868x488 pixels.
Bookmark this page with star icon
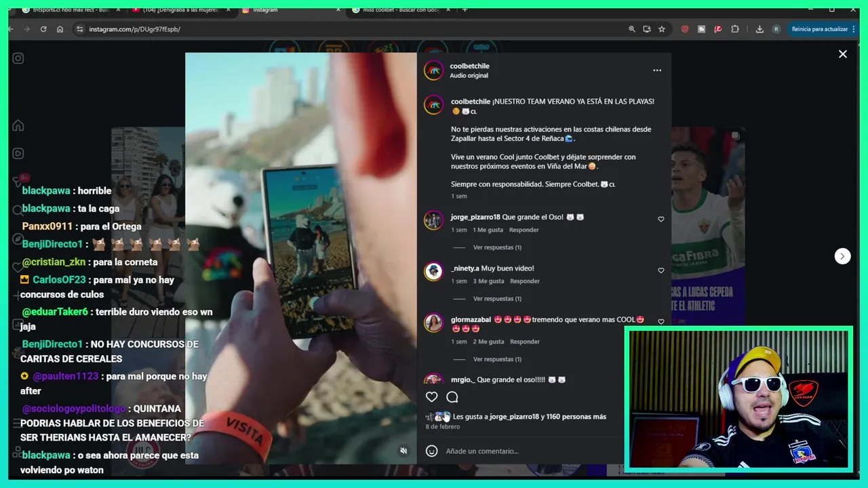(661, 29)
